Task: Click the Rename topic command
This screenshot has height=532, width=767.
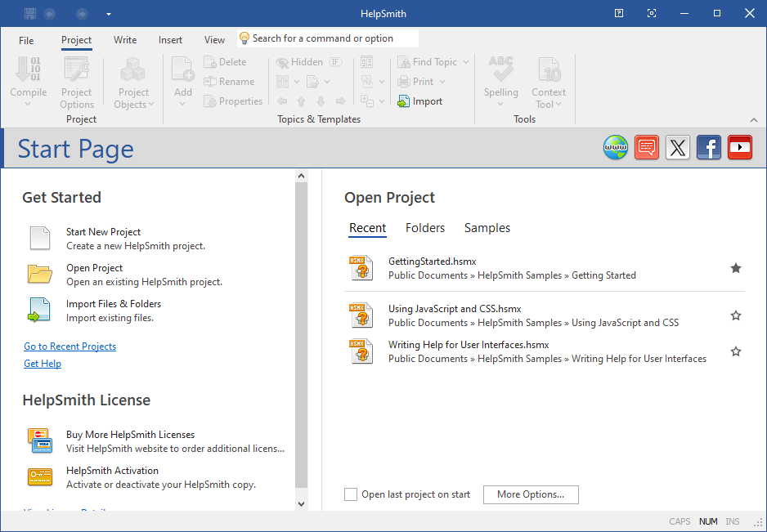Action: [230, 82]
